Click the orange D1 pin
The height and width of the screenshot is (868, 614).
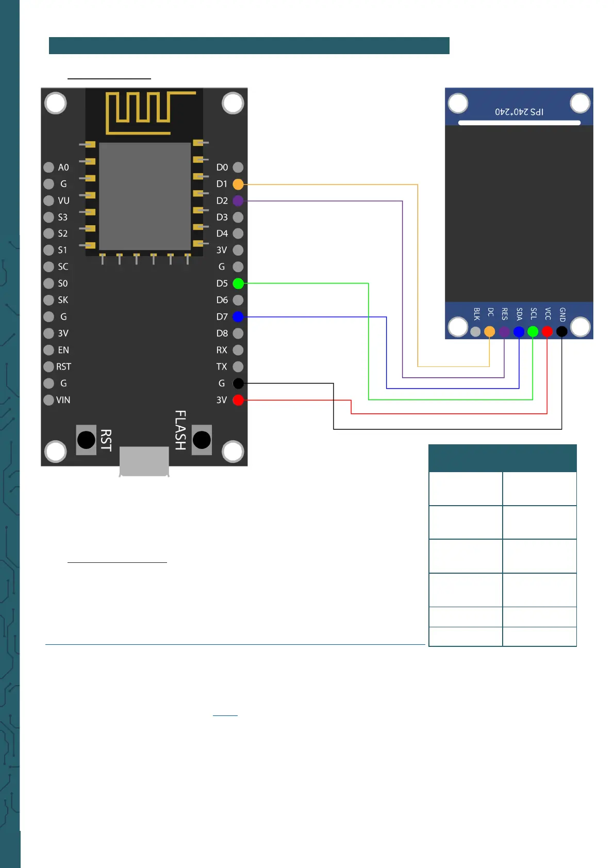click(238, 184)
